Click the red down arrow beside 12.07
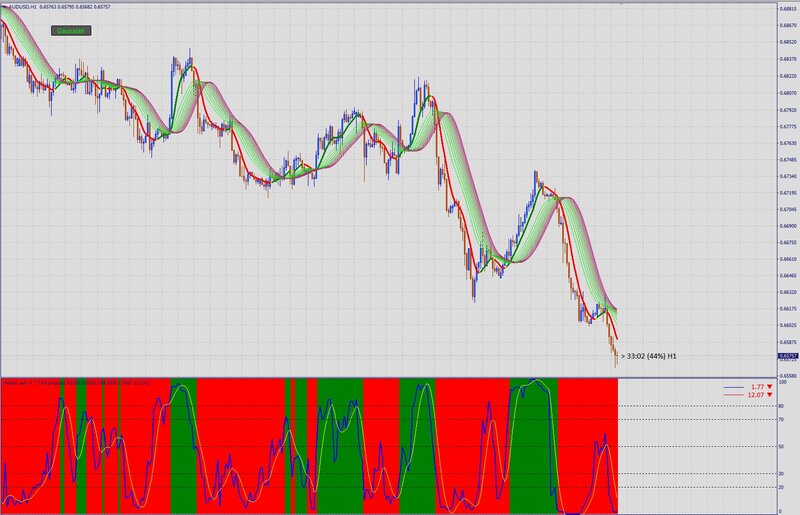The image size is (800, 515). point(769,395)
